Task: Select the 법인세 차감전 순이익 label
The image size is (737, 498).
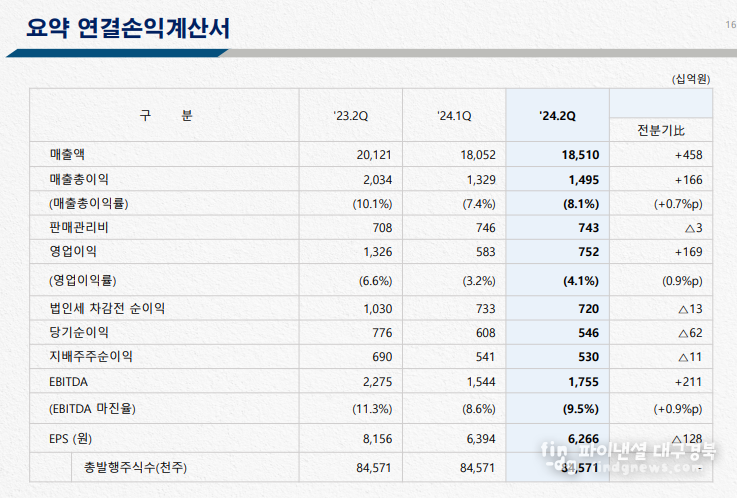Action: pyautogui.click(x=107, y=308)
